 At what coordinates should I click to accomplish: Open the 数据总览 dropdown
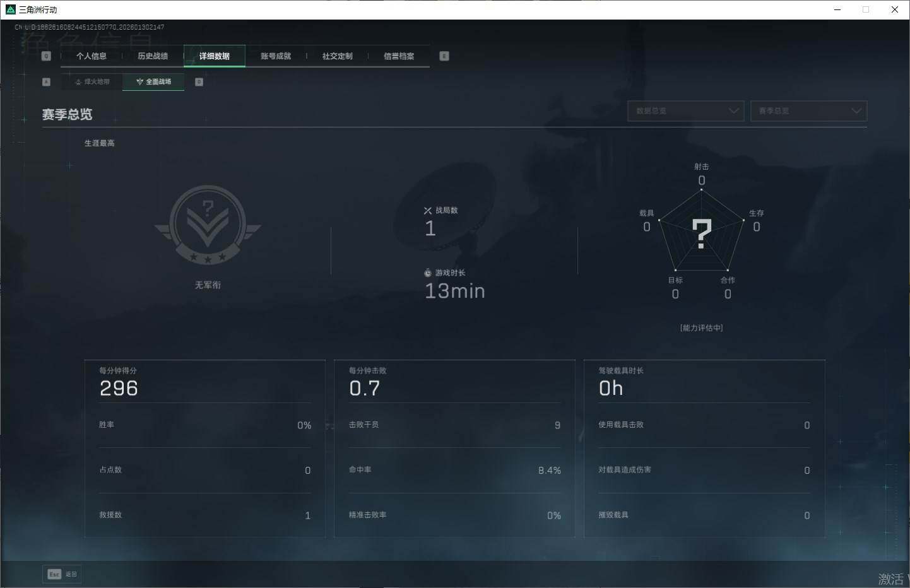[685, 111]
